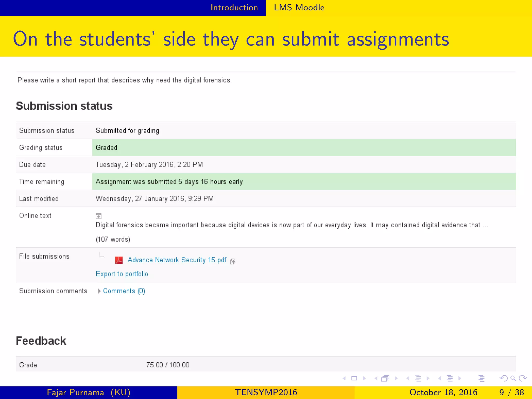532x399 pixels.
Task: Click the Fajar Purnama (KU) author footer
Action: click(89, 392)
